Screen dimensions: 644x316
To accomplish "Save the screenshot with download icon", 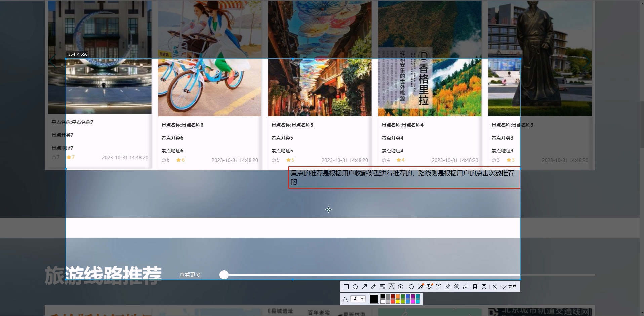I will pyautogui.click(x=466, y=287).
